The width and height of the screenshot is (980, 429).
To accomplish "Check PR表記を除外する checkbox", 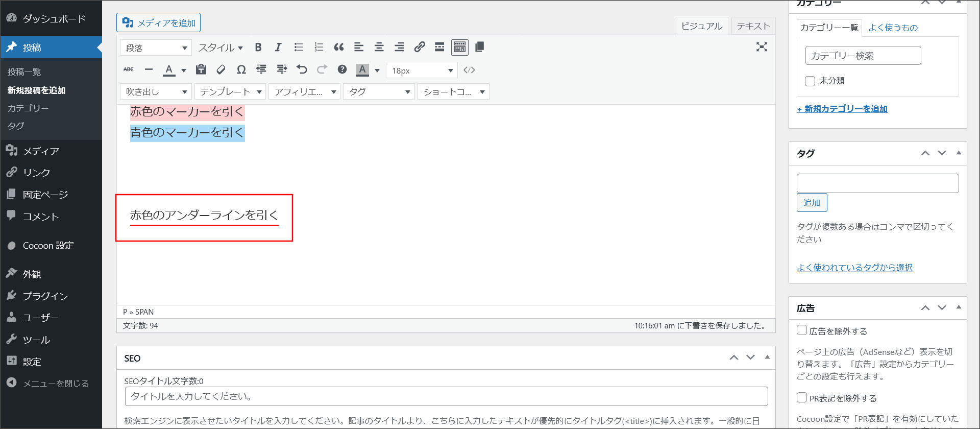I will tap(802, 397).
